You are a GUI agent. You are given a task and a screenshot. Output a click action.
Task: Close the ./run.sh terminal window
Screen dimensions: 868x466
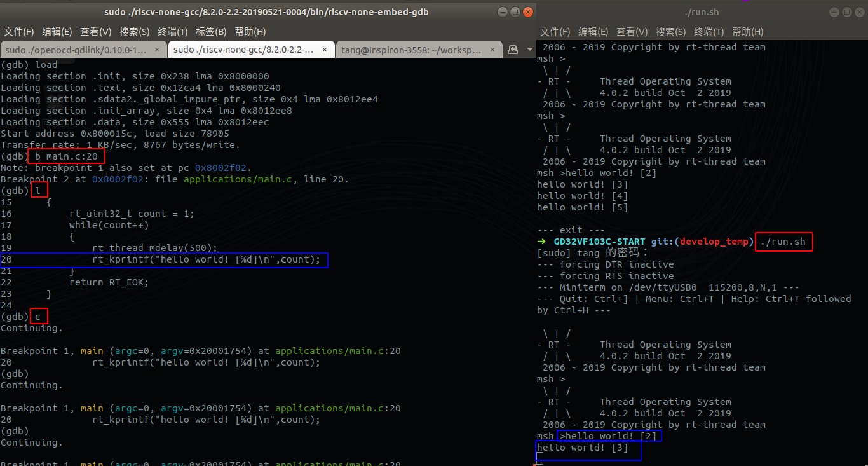(860, 12)
